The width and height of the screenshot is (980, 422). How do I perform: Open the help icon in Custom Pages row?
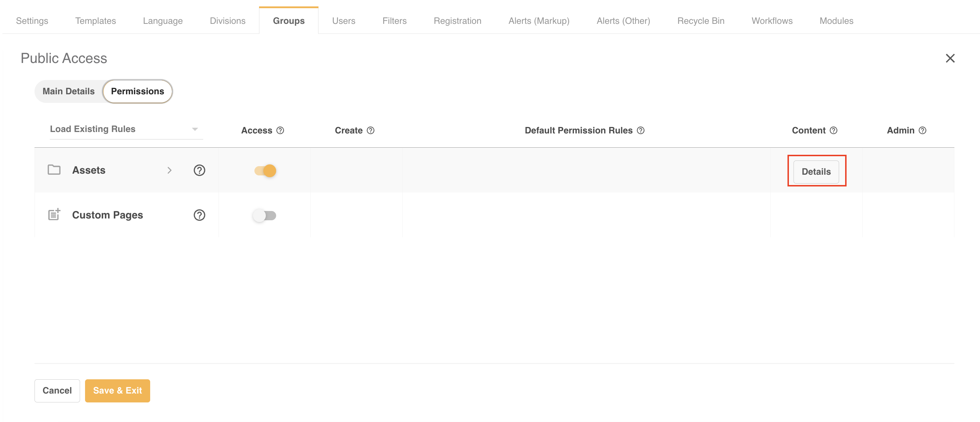point(199,215)
